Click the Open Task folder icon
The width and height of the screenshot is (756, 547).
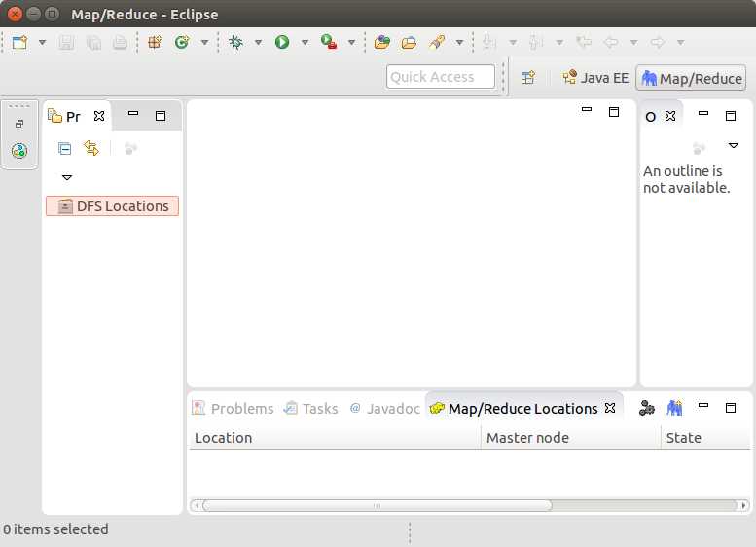[409, 43]
